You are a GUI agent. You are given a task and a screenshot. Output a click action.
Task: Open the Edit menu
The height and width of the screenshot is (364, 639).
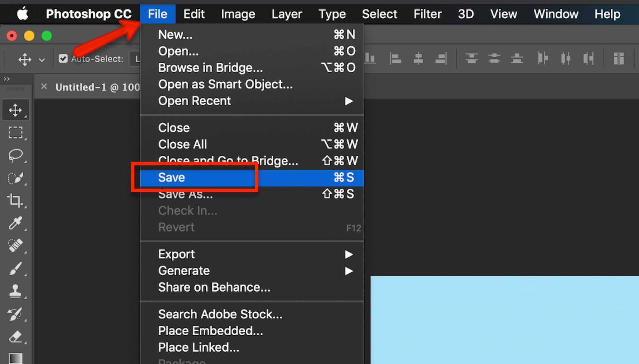[194, 14]
